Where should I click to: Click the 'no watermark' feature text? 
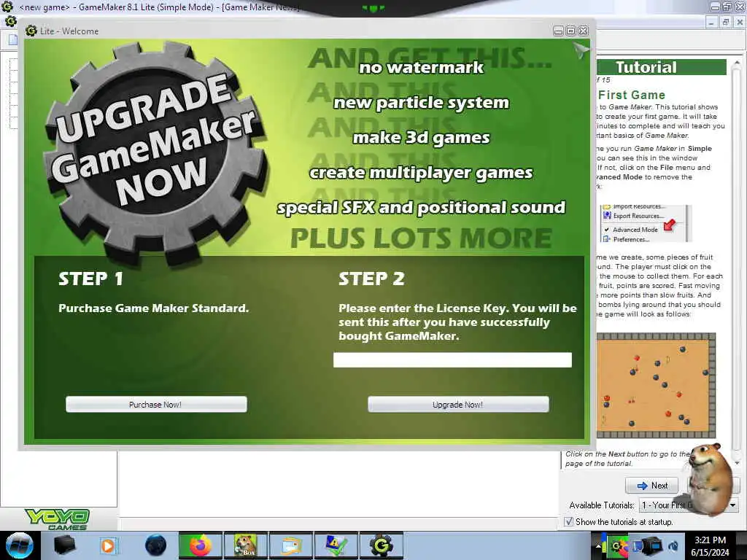[421, 68]
